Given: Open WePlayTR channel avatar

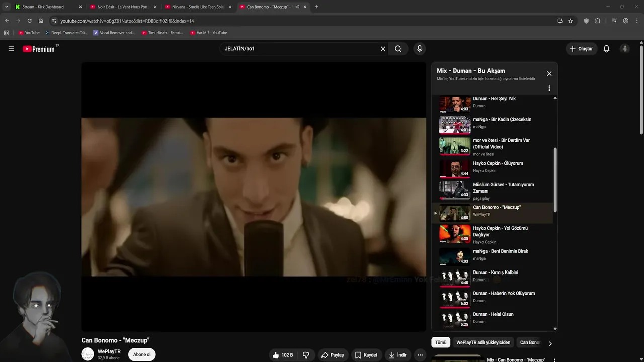Looking at the screenshot, I should (88, 354).
